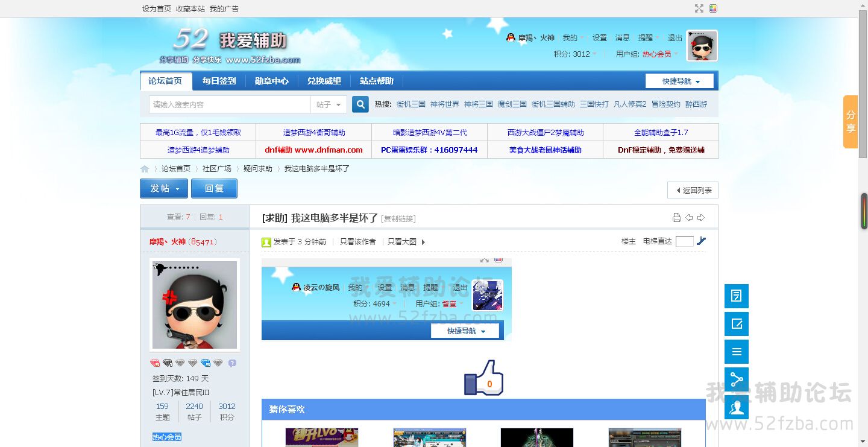
Task: Open poster's large avatar in sidebar
Action: tap(195, 305)
